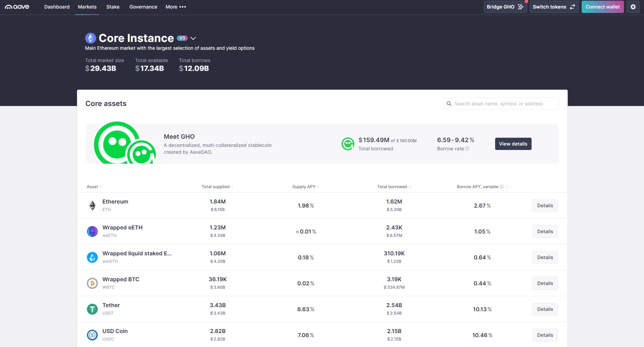This screenshot has height=347, width=644.
Task: Click the Total available value $17.34B
Action: click(150, 69)
